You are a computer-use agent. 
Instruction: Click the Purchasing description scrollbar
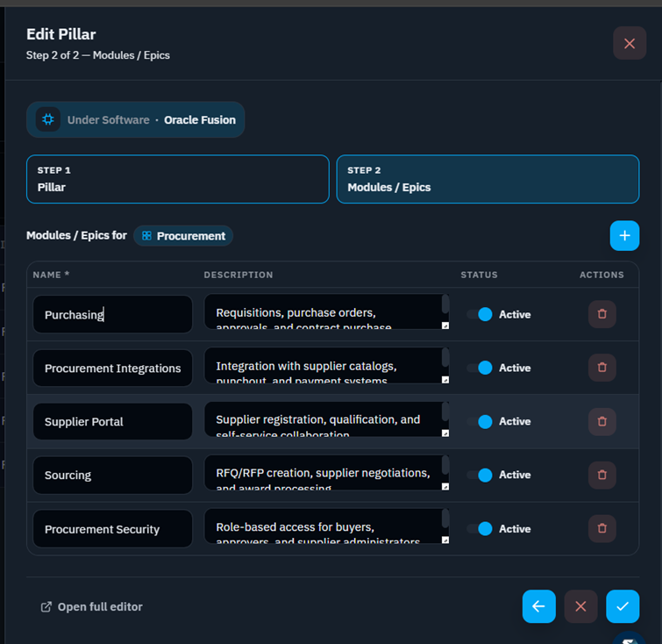tap(445, 304)
